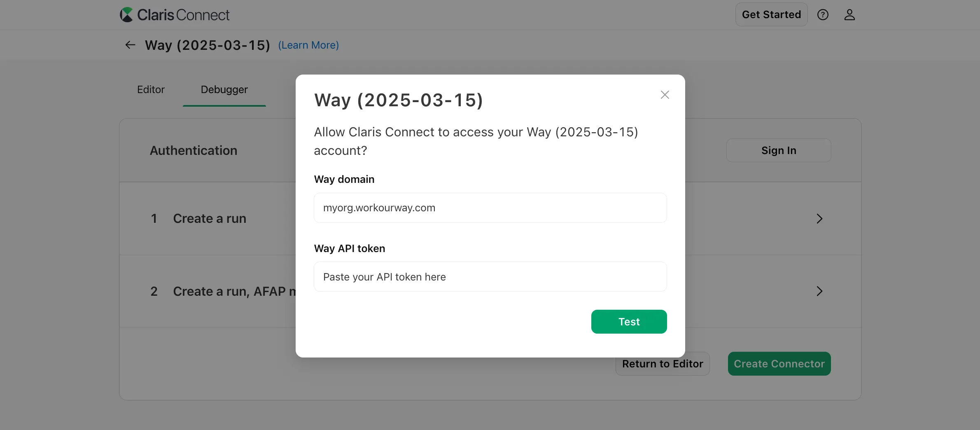The height and width of the screenshot is (430, 980).
Task: Click Create Connector
Action: (779, 363)
